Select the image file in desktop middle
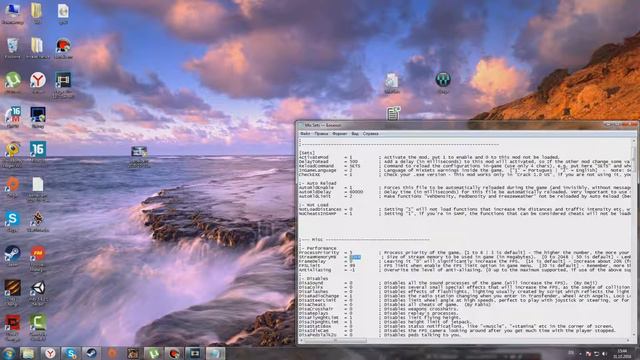Viewport: 640px width, 360px height. 139,156
